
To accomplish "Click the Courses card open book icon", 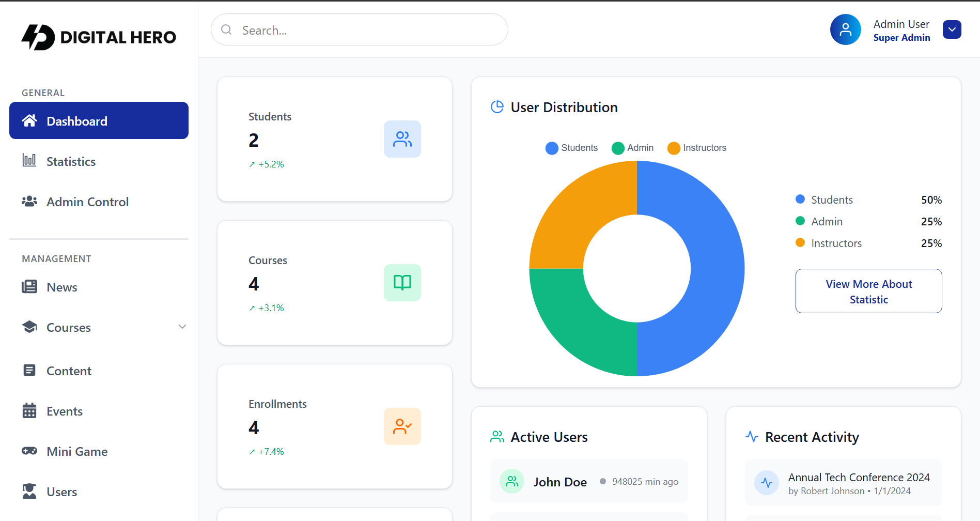I will point(402,283).
